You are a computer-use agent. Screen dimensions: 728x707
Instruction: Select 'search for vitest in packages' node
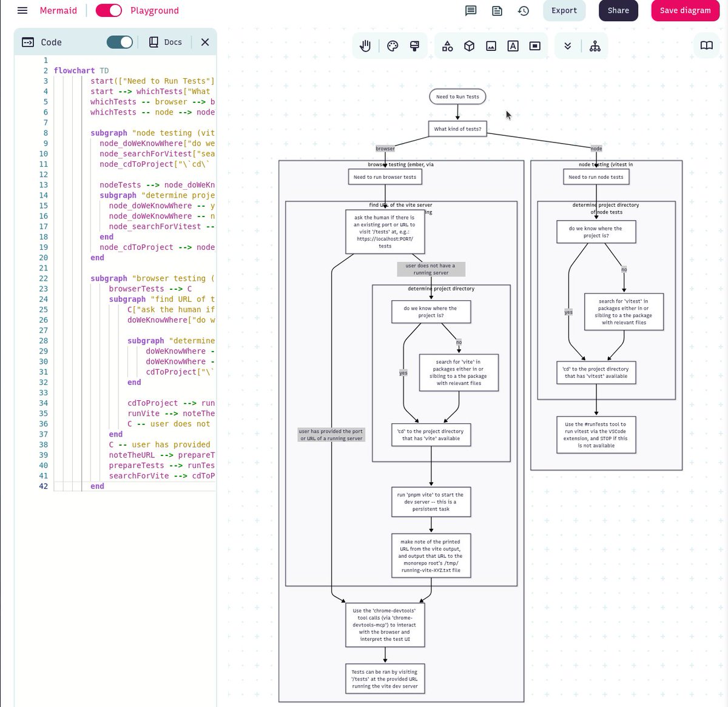624,312
